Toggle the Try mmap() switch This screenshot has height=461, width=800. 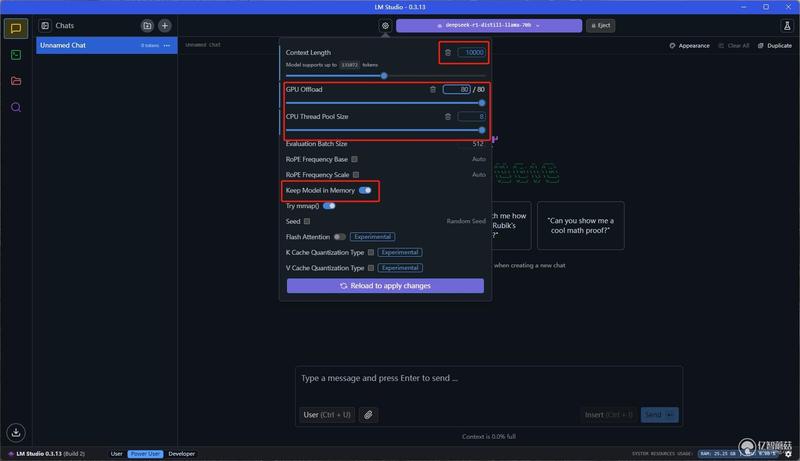(x=329, y=206)
